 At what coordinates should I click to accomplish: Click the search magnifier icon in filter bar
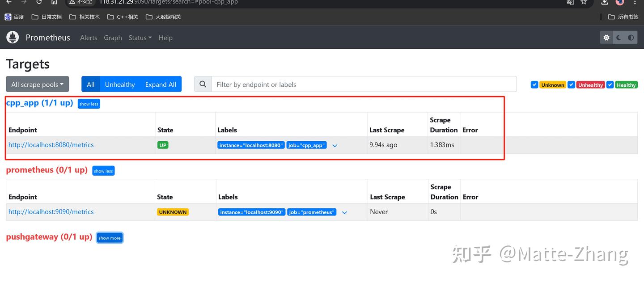(203, 84)
